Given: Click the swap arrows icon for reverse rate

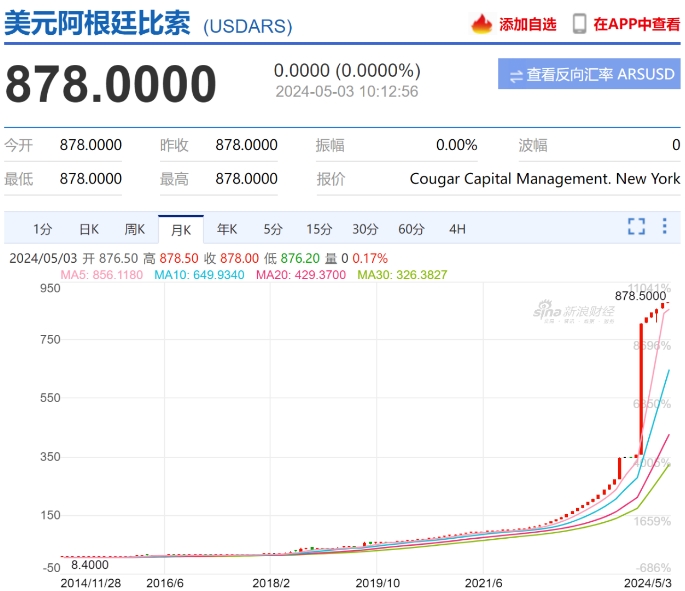Looking at the screenshot, I should pyautogui.click(x=516, y=75).
